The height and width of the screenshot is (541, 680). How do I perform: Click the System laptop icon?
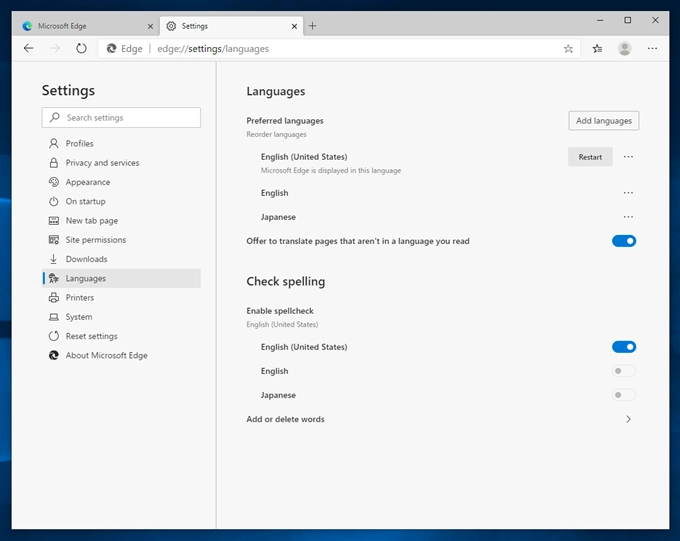tap(53, 317)
